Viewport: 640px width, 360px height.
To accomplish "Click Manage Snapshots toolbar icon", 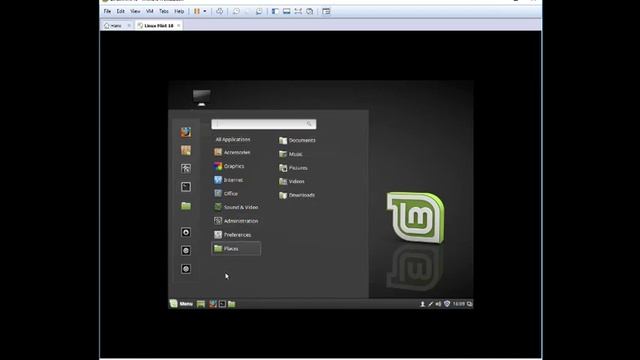I will tap(259, 11).
